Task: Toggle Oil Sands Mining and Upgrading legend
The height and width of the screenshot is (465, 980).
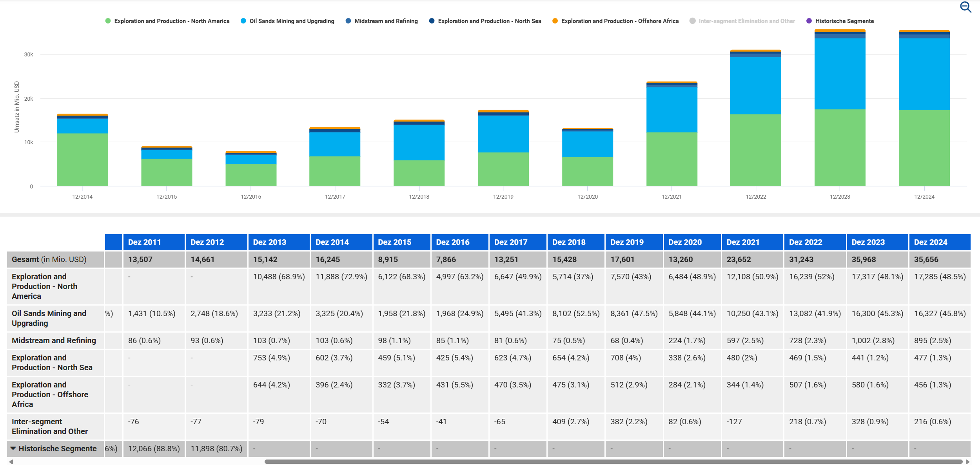Action: click(x=291, y=21)
